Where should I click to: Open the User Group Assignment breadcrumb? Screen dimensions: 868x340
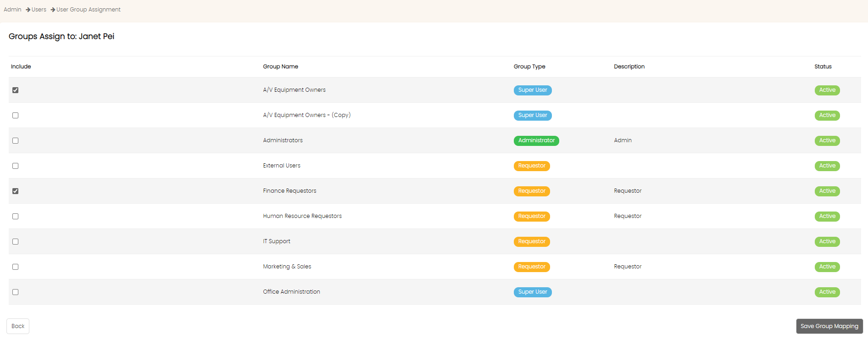(89, 10)
